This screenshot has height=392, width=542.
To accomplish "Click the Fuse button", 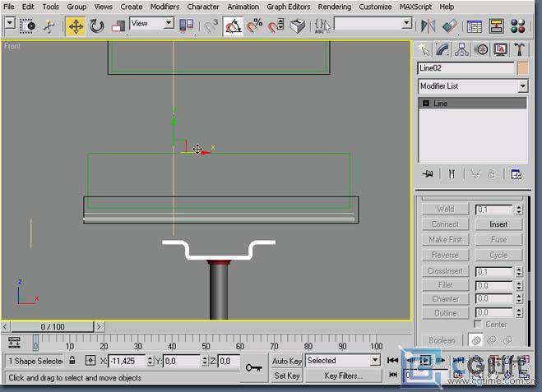I will (x=498, y=239).
